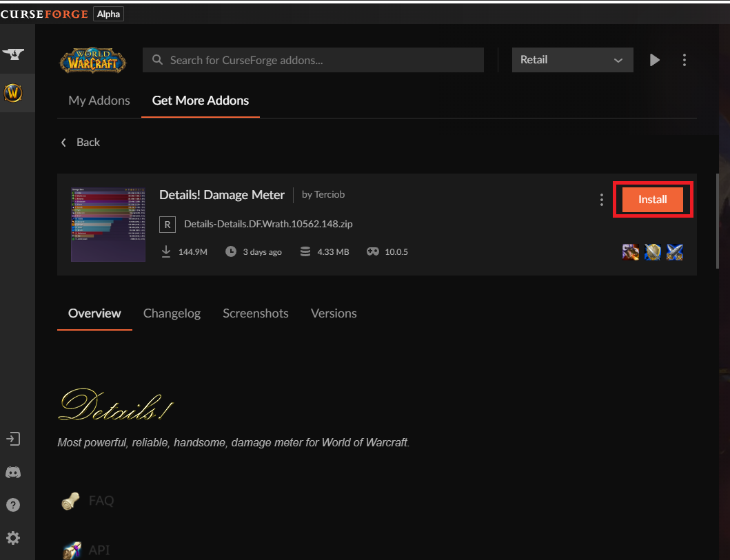Click the Details! Damage Meter title
Viewport: 730px width, 560px height.
[x=221, y=195]
